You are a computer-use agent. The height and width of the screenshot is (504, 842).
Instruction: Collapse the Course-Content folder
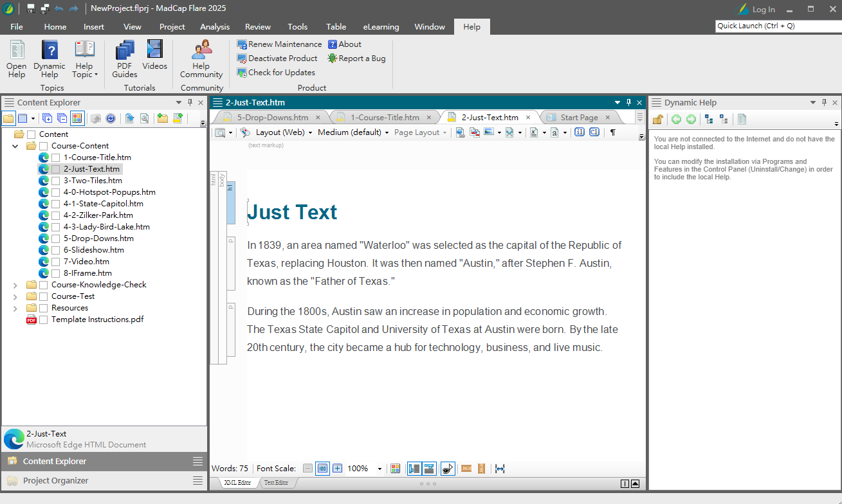click(15, 146)
